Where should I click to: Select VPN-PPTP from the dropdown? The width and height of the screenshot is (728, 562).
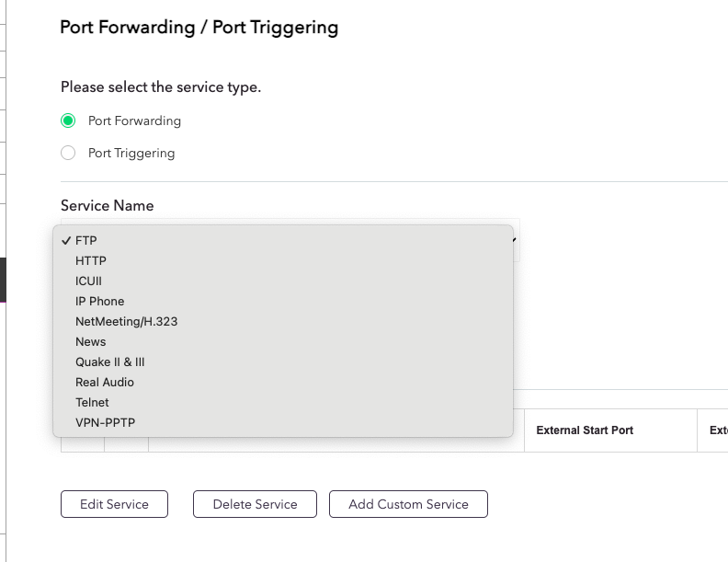106,423
